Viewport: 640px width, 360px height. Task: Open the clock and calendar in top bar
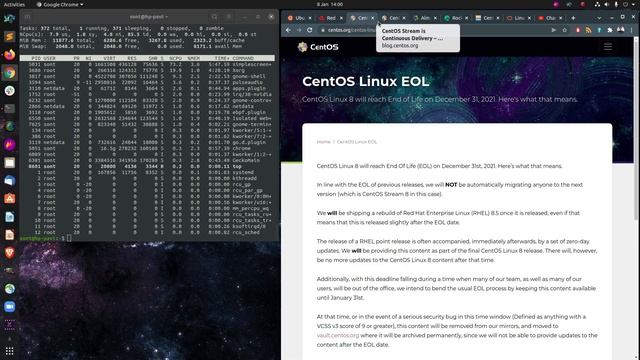(x=330, y=4)
